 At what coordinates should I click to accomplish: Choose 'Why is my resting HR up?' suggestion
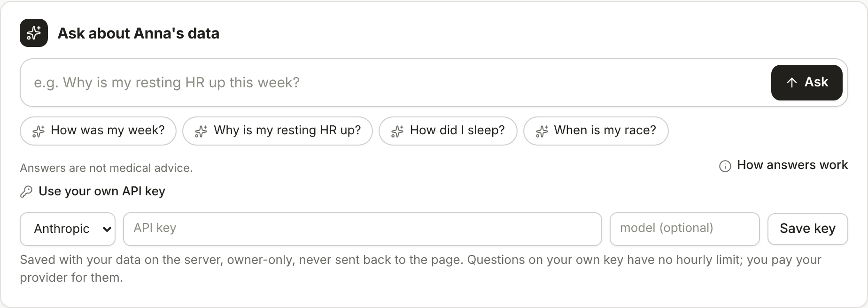point(278,131)
